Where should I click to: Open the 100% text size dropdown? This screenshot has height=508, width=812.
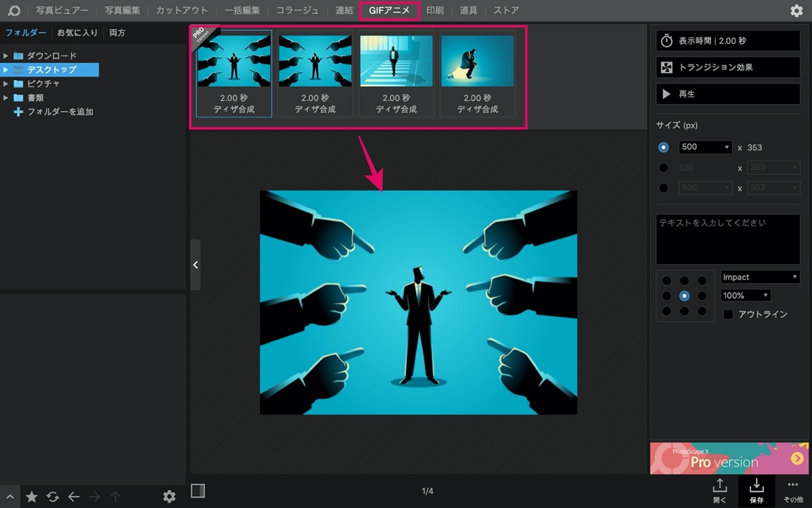click(746, 295)
